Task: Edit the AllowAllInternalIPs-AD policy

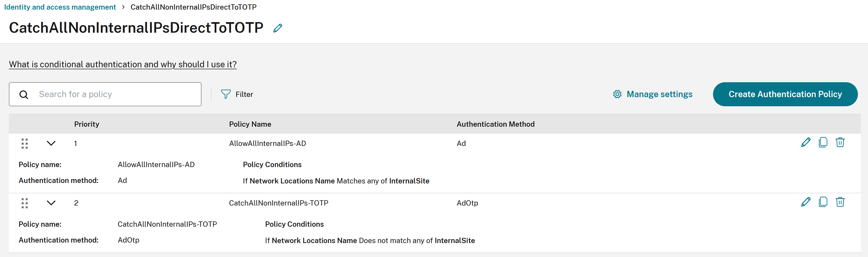Action: [805, 143]
